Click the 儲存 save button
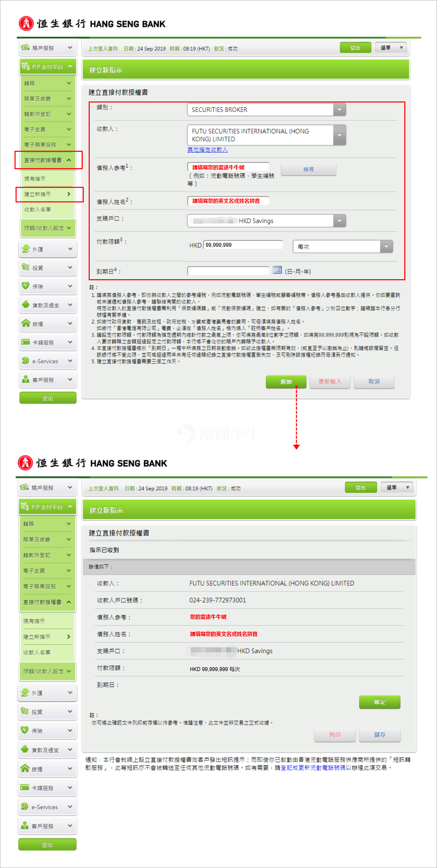This screenshot has height=868, width=437. click(380, 735)
